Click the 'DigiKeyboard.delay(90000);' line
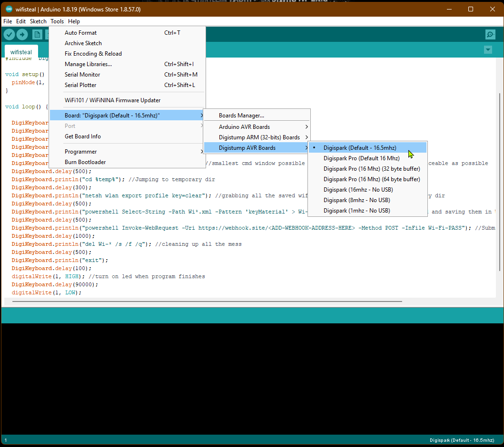The width and height of the screenshot is (504, 447). [55, 284]
